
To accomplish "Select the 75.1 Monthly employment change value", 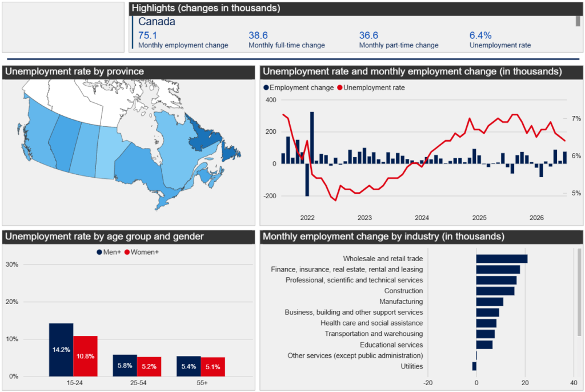I will (148, 35).
